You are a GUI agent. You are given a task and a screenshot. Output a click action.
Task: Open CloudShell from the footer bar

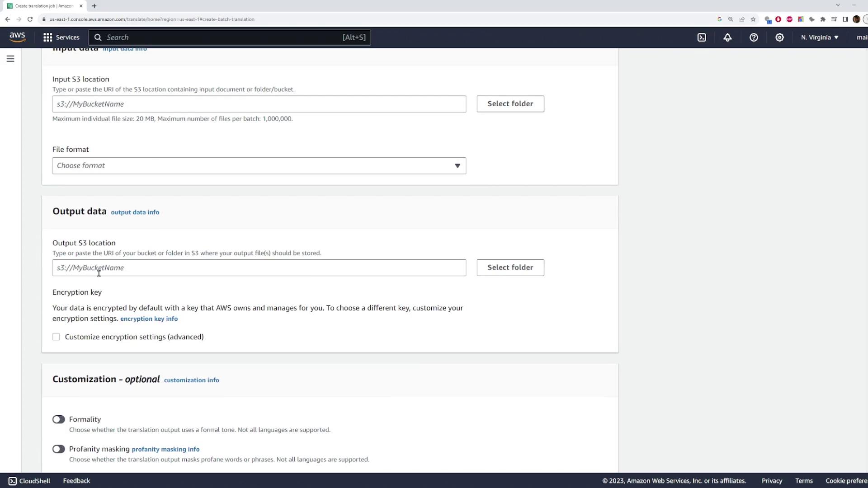[29, 481]
